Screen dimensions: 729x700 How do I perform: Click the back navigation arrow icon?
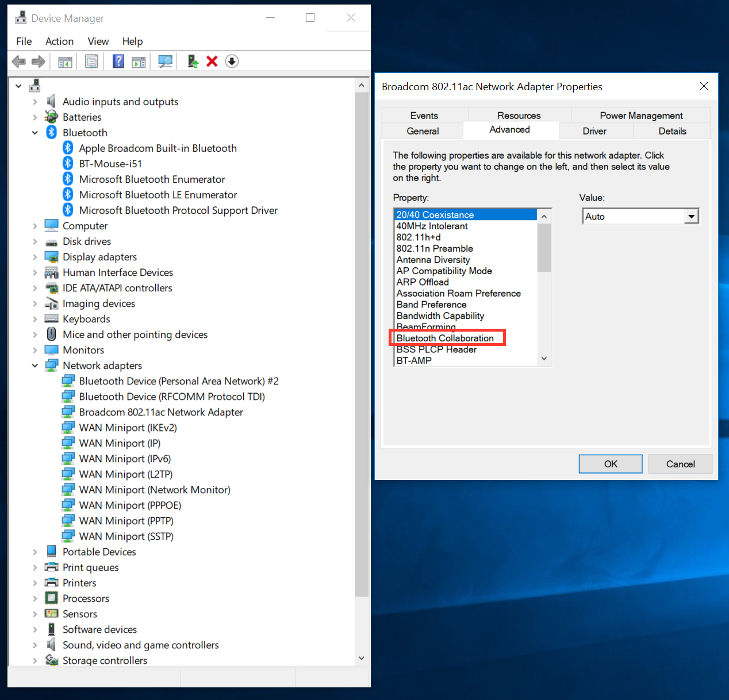coord(18,61)
